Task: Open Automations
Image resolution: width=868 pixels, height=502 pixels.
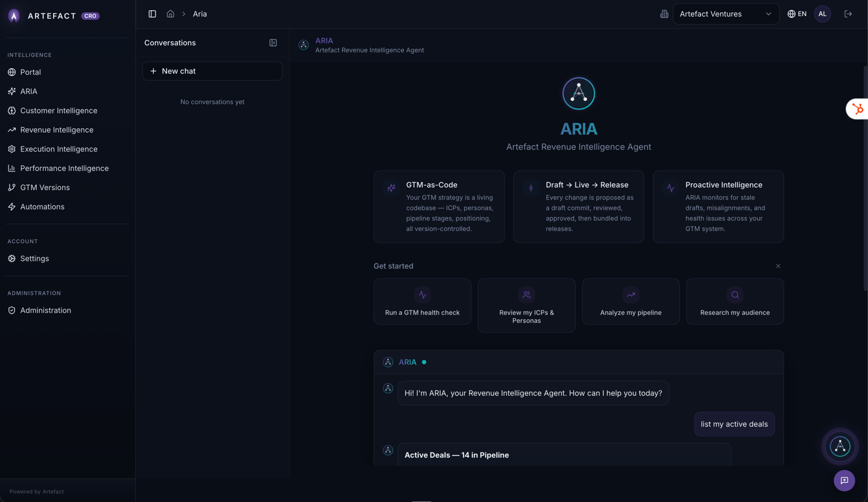Action: pos(43,207)
